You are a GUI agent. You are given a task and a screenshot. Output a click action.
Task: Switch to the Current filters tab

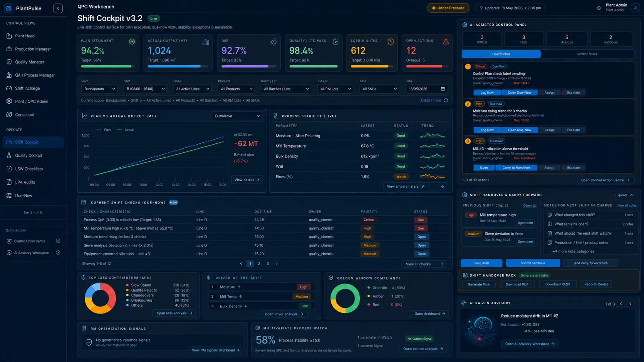coord(587,54)
